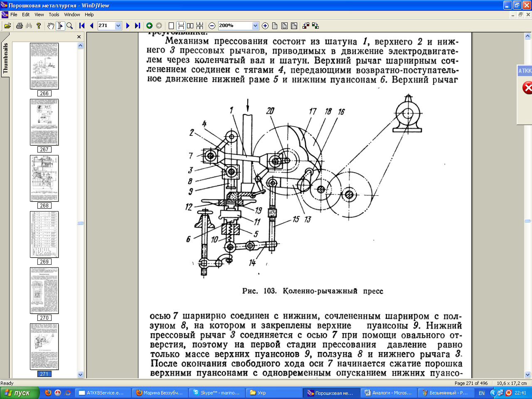
Task: Enable continuous page layout
Action: point(181,26)
